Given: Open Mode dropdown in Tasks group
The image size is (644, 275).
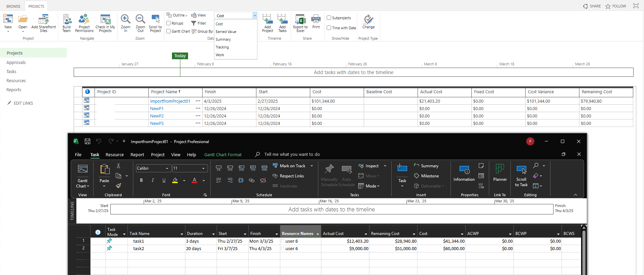Looking at the screenshot, I should point(369,186).
